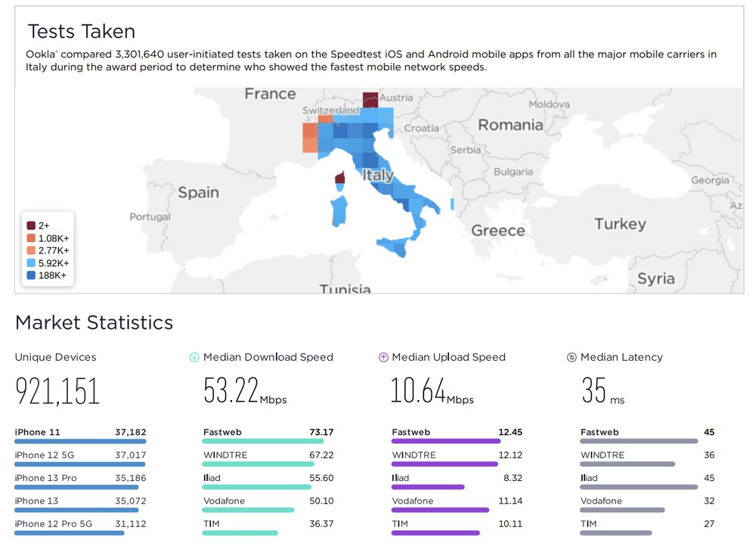Click the 921,151 Unique Devices number
This screenshot has height=546, width=756.
point(57,391)
